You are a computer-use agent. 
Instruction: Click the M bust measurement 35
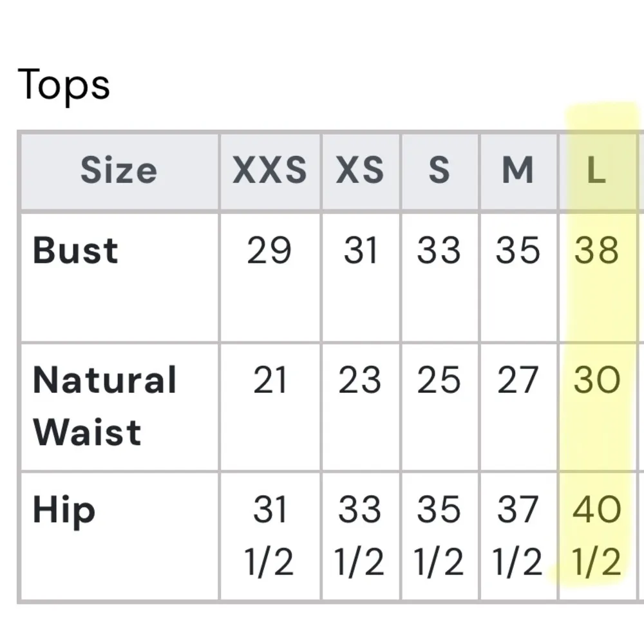pos(518,251)
